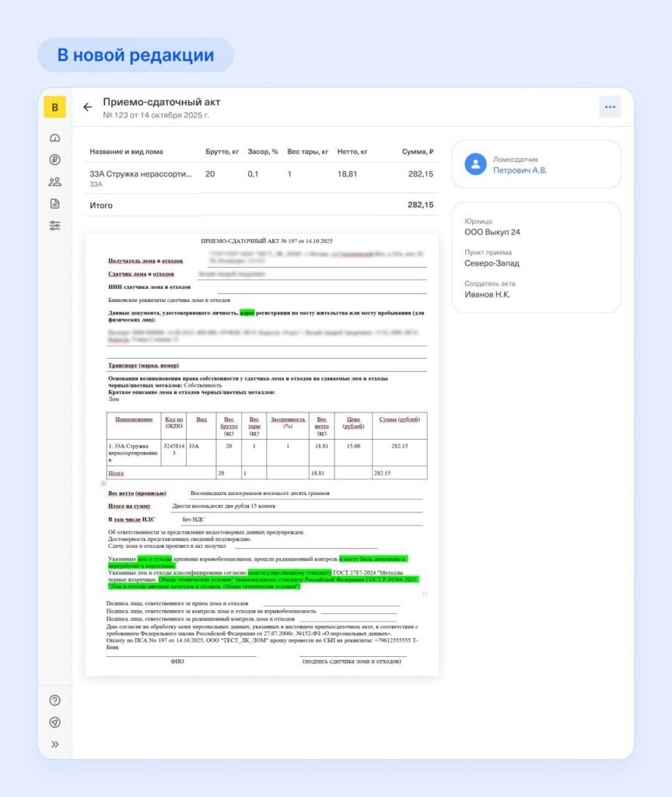Screen dimensions: 672x797
Task: Click the Telegram paper plane icon
Action: 54,722
